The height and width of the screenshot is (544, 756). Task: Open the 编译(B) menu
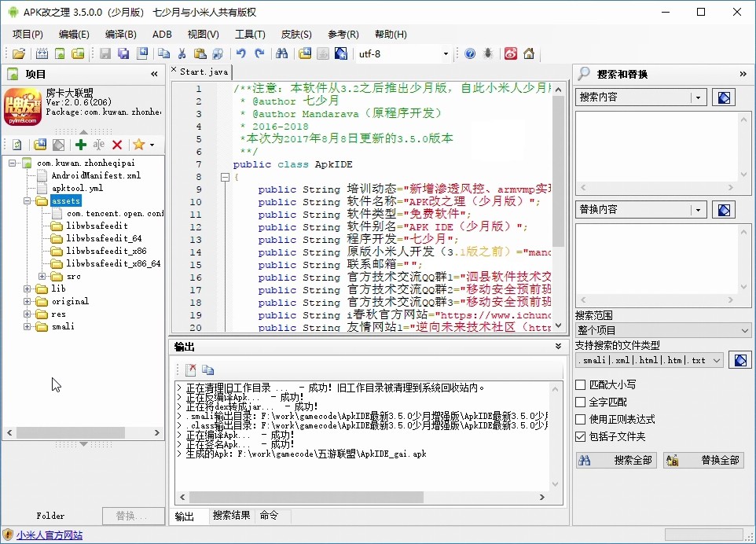tap(120, 34)
